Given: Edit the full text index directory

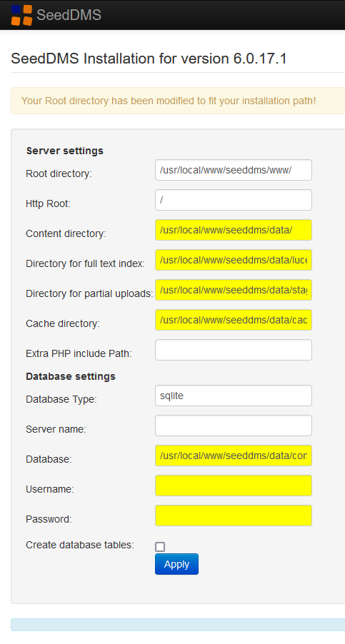Looking at the screenshot, I should pyautogui.click(x=234, y=260).
